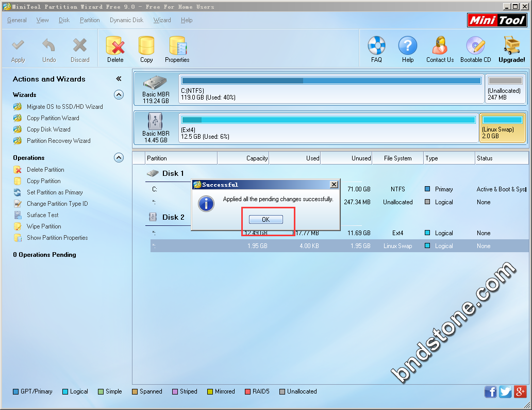Open the Dynamic Disk menu
The height and width of the screenshot is (410, 532).
126,20
